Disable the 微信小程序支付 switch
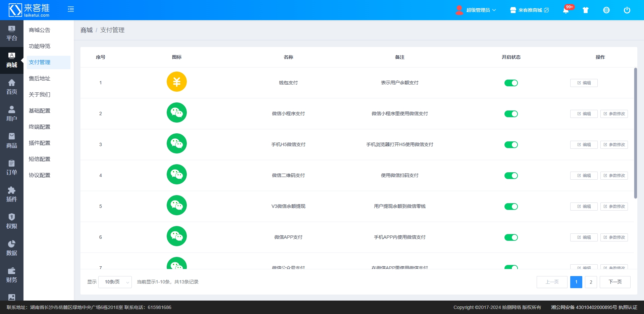This screenshot has width=644, height=314. [x=511, y=114]
